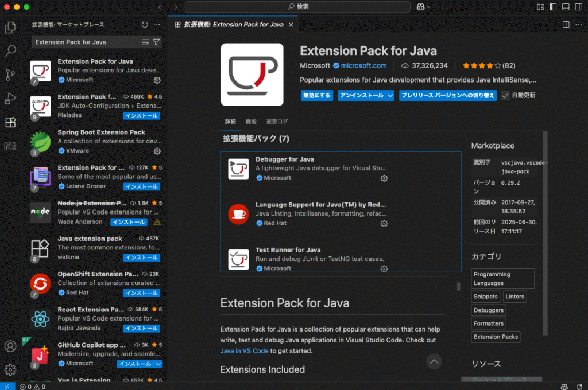The image size is (588, 390).
Task: Switch to pre-release version button
Action: pos(448,96)
